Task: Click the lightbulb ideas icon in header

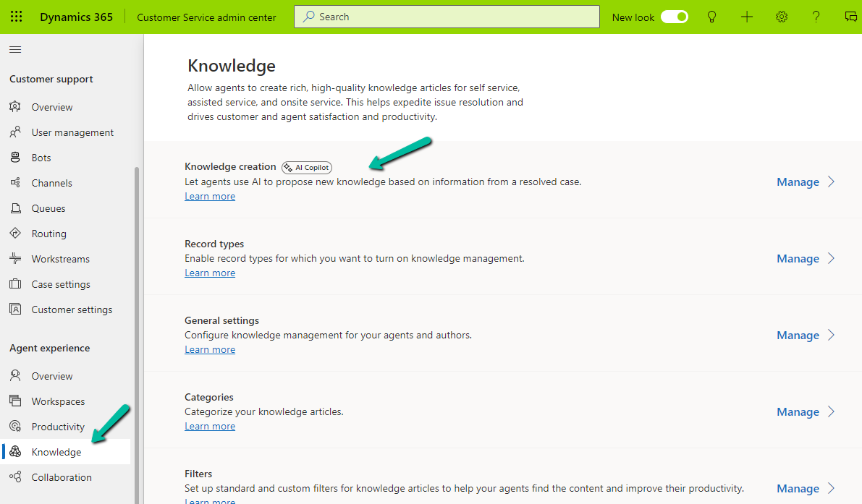Action: tap(711, 17)
